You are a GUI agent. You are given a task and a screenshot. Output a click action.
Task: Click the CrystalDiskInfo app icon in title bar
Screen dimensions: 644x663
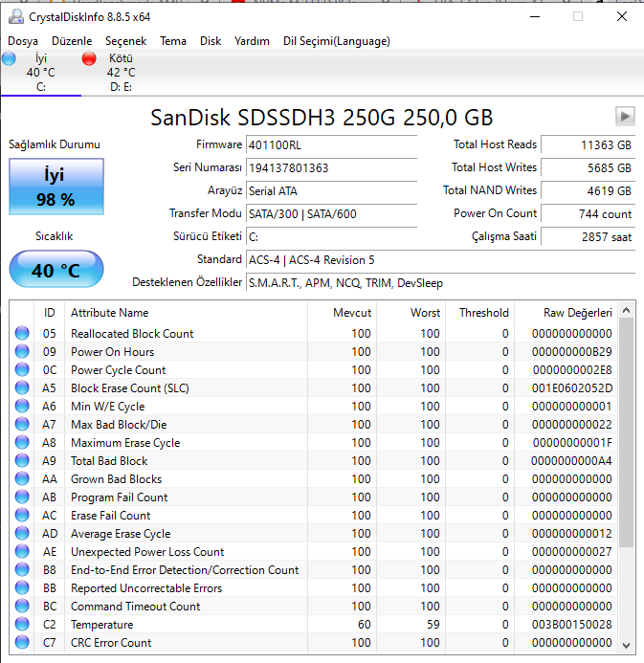(x=16, y=16)
